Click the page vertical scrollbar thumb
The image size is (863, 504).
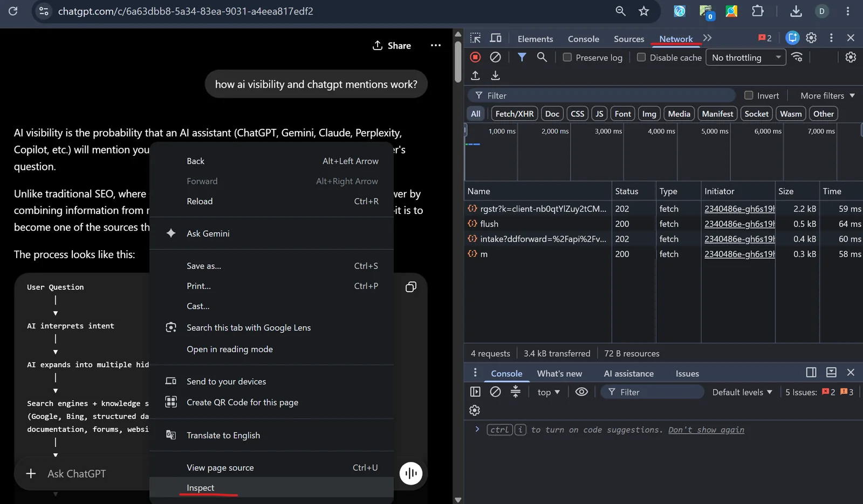(x=458, y=62)
